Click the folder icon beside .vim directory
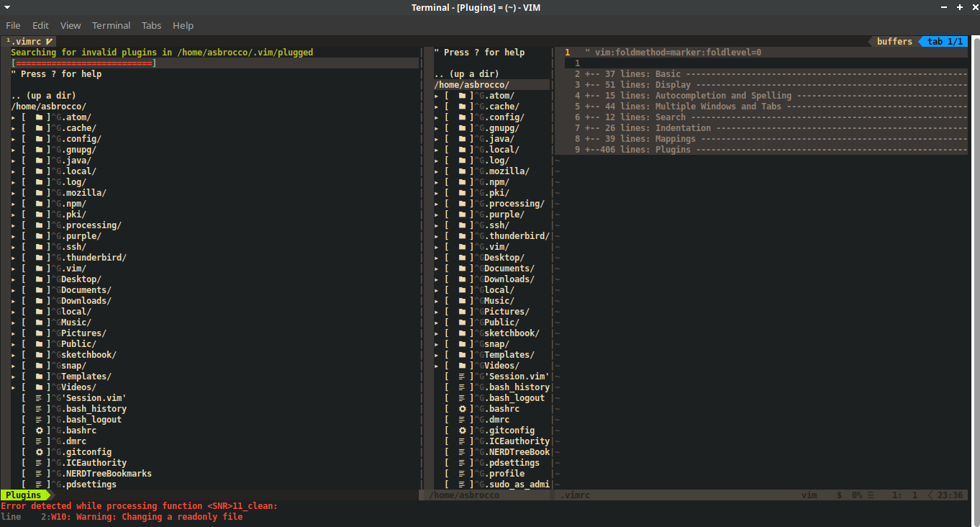Viewport: 980px width, 527px height. point(41,268)
